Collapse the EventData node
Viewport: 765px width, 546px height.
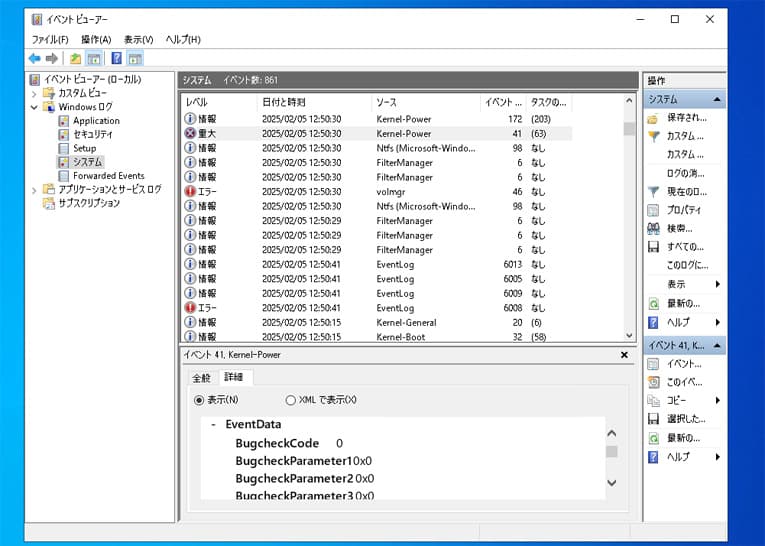click(213, 424)
